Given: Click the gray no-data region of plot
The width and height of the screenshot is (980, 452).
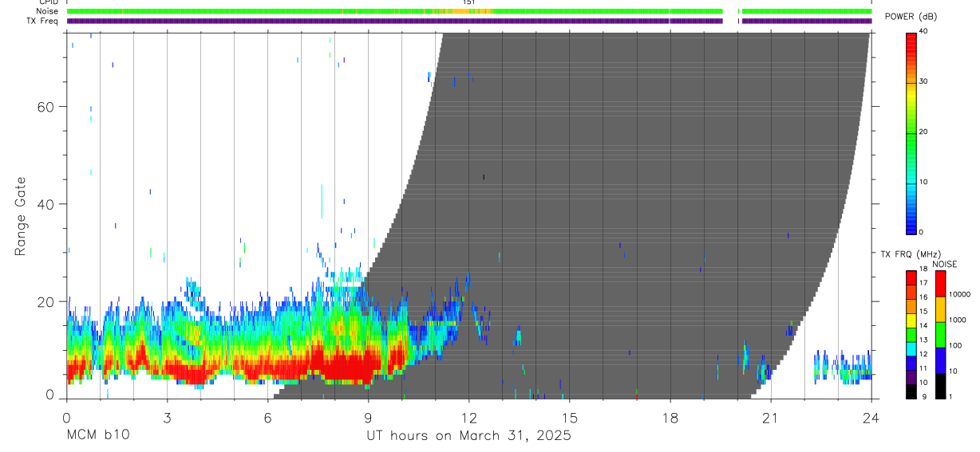Looking at the screenshot, I should click(x=622, y=199).
